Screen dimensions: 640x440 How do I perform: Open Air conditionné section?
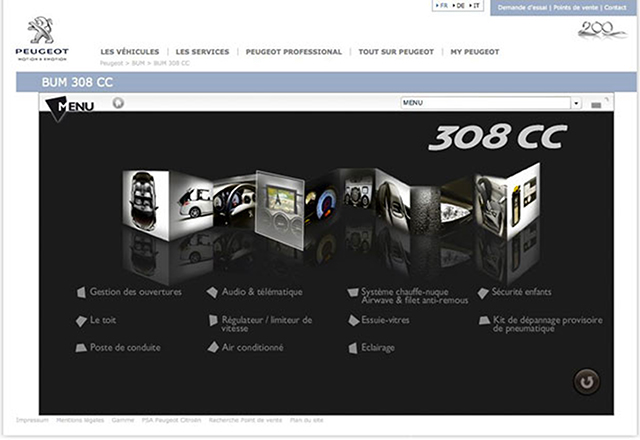252,347
